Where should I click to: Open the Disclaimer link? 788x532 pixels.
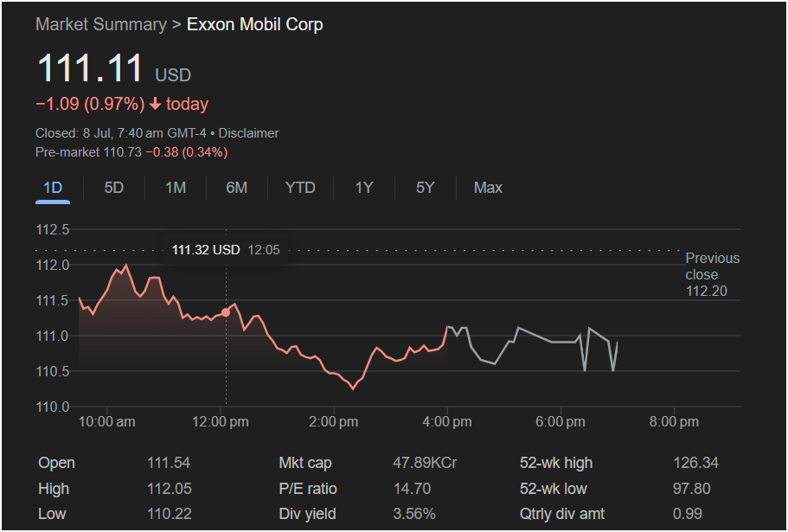(248, 133)
